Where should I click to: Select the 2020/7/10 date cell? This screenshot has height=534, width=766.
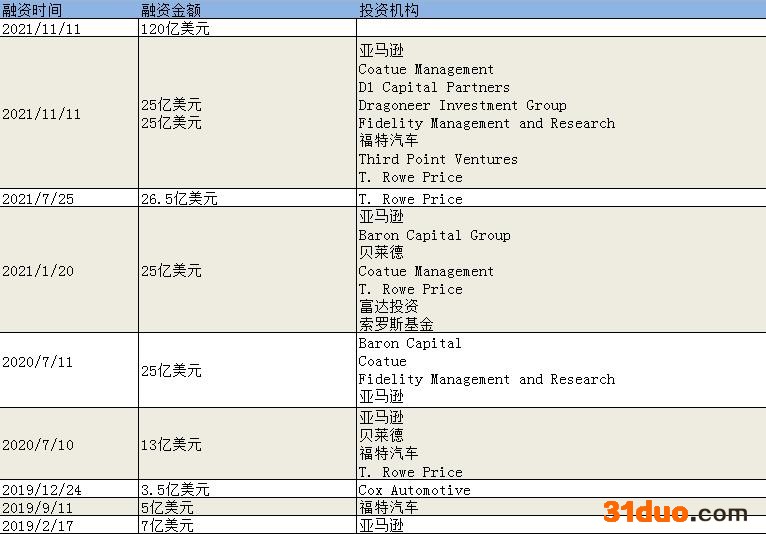coord(38,445)
